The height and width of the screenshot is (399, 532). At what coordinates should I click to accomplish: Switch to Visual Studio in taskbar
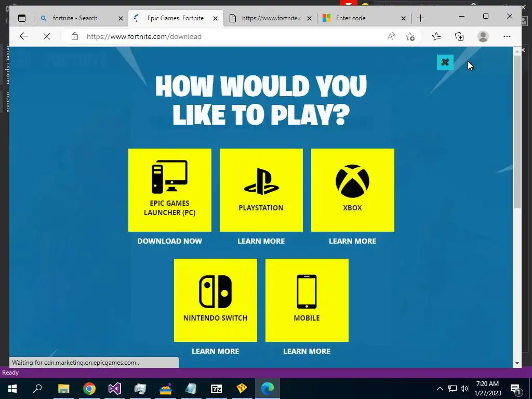pyautogui.click(x=115, y=389)
